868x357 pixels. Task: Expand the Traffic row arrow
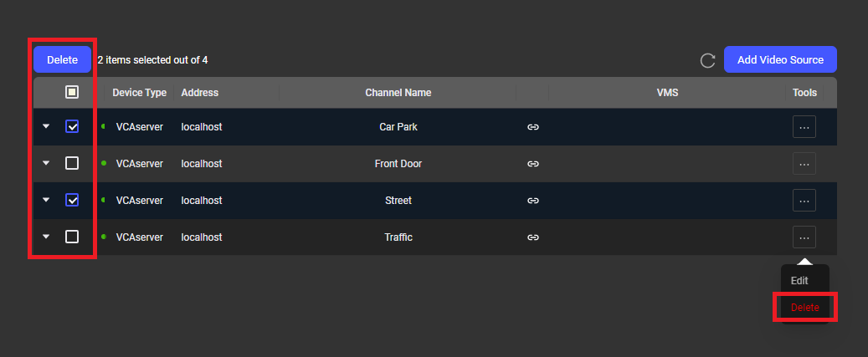tap(46, 237)
